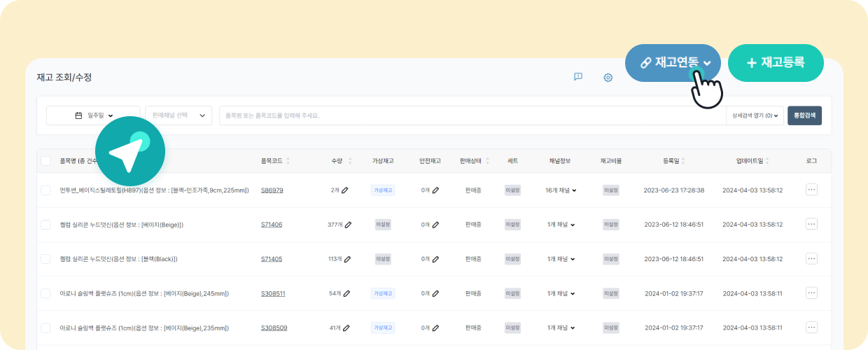This screenshot has height=350, width=868.
Task: Click 가상재고 badge in row S308511
Action: pyautogui.click(x=383, y=293)
